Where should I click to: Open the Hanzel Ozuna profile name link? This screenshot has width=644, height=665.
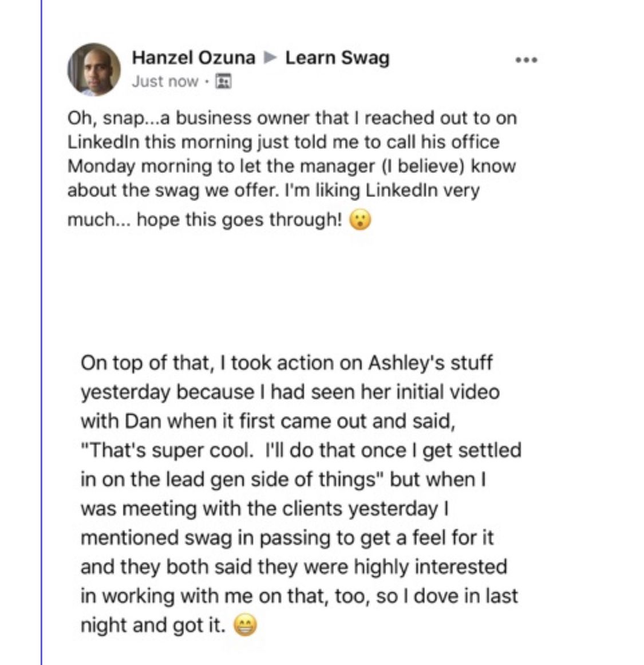pyautogui.click(x=193, y=58)
